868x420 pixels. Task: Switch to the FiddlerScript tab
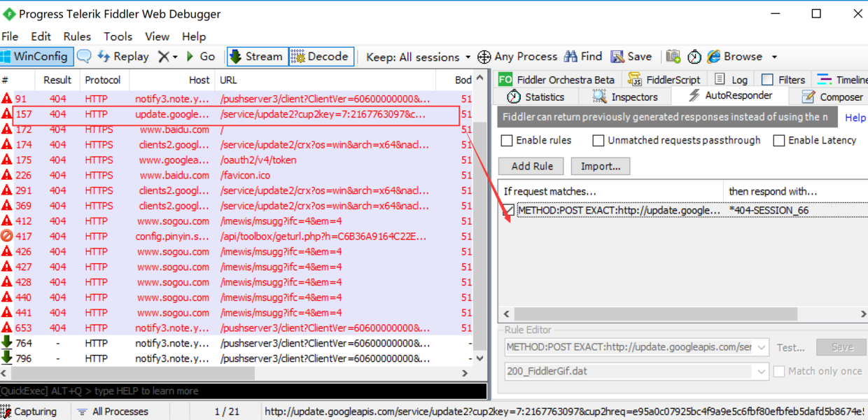(x=664, y=80)
